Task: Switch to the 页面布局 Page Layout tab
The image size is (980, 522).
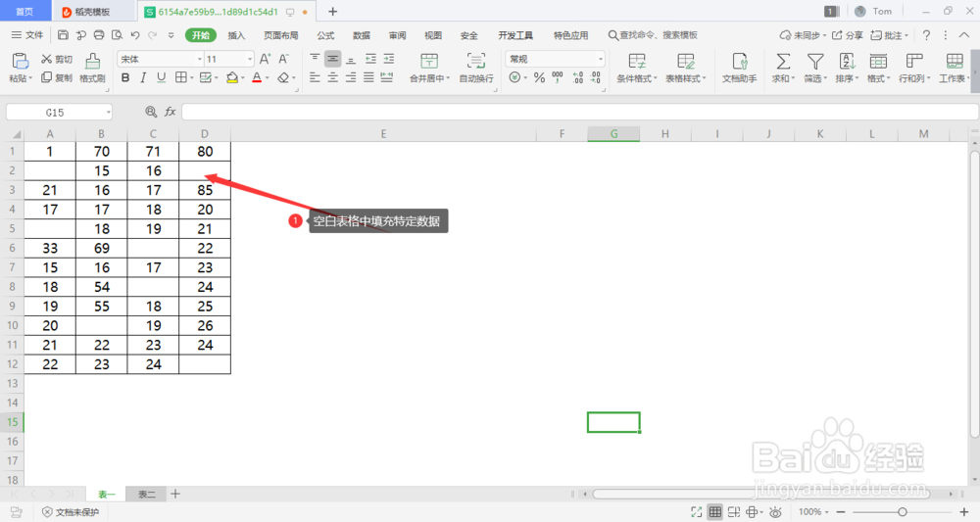Action: point(280,35)
